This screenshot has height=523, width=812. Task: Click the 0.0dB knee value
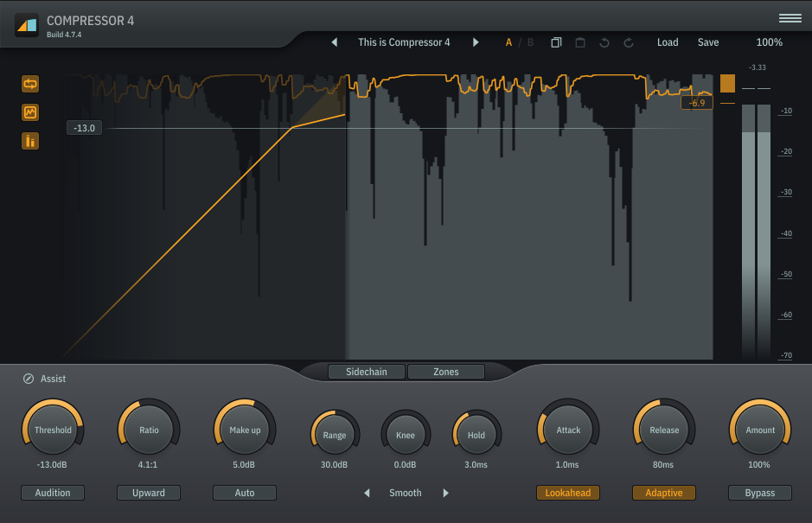405,464
